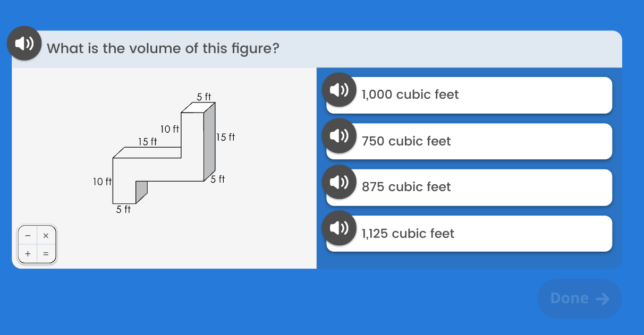Choose the 1,125 cubic feet option
Viewport: 644px width, 335px height.
469,234
